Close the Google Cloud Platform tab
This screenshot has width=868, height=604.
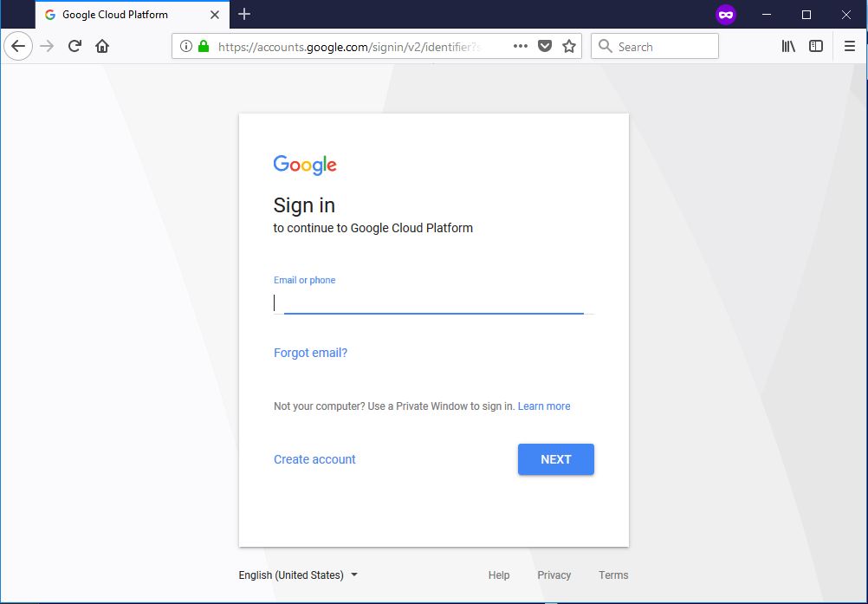coord(215,15)
